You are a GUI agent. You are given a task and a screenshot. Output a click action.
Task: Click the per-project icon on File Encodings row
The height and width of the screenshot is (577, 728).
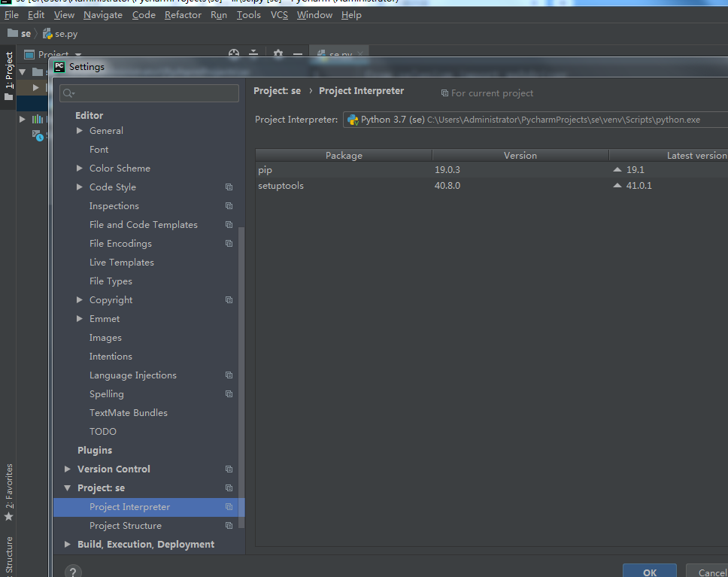(x=229, y=244)
